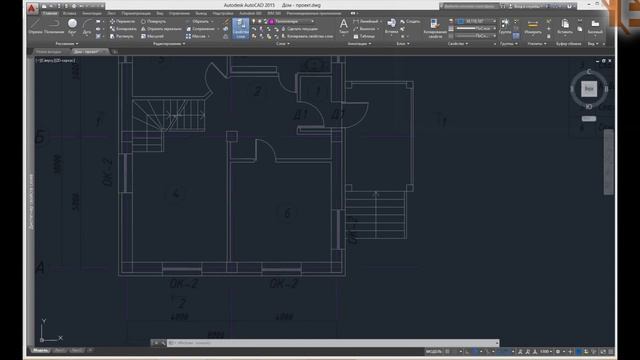Click into the command line input
Image resolution: width=640 pixels, height=360 pixels.
click(333, 343)
